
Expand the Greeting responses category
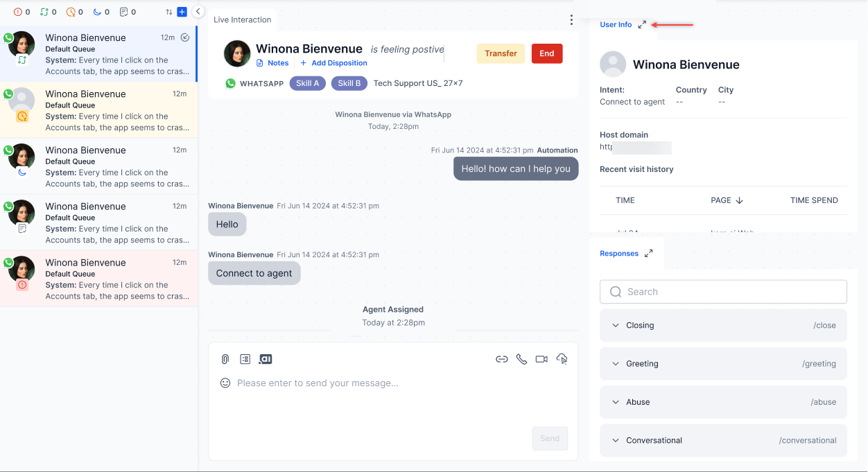tap(723, 363)
